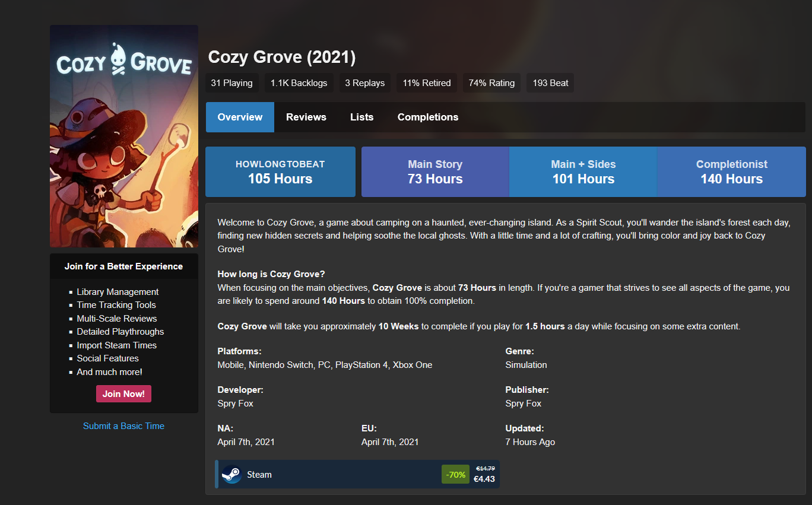
Task: Click the Join for a Better Experience heading
Action: [x=124, y=266]
